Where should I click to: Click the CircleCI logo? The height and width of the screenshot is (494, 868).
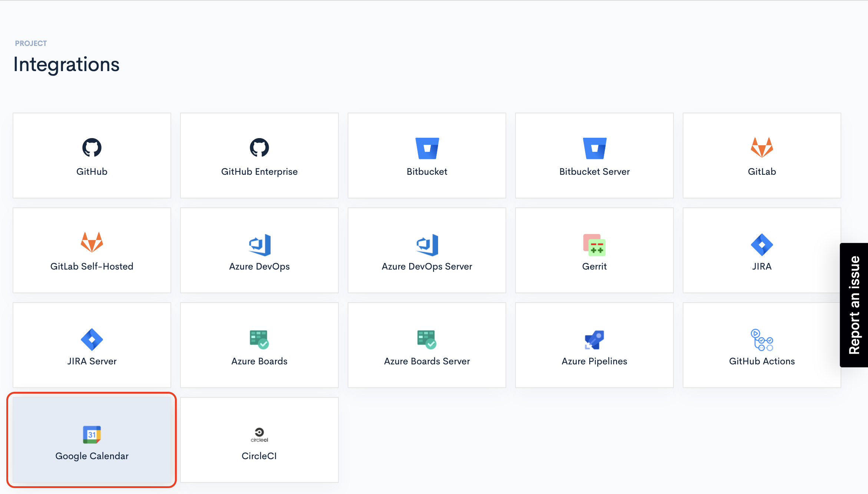[259, 434]
